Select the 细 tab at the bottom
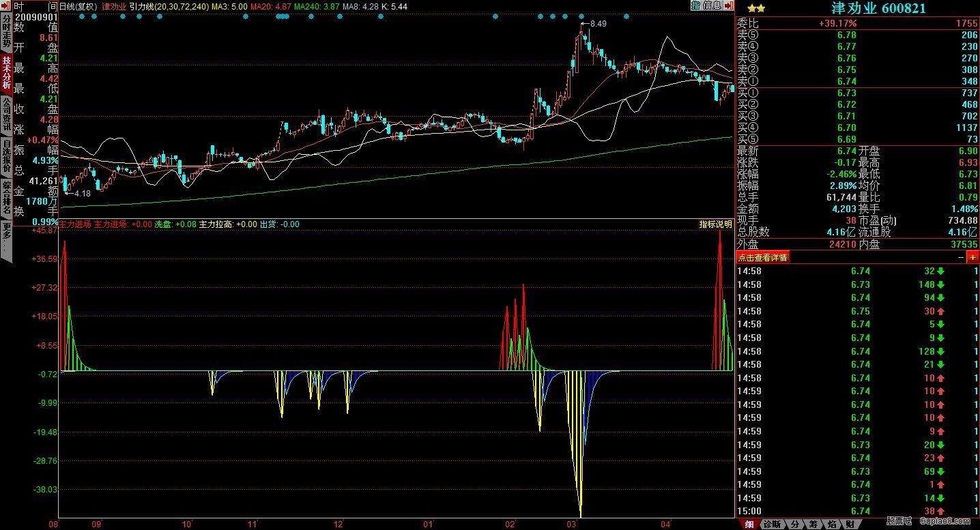The image size is (980, 530). point(749,524)
